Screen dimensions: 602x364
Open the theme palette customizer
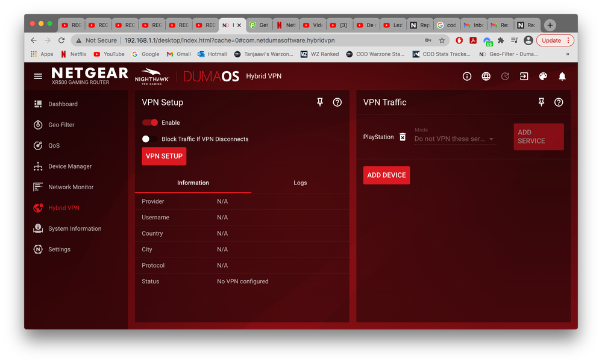pyautogui.click(x=543, y=76)
